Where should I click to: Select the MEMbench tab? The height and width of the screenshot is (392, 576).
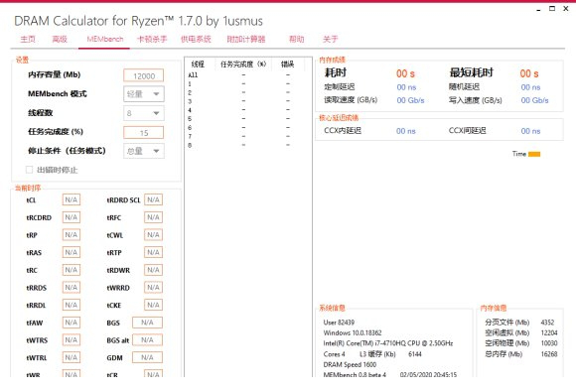105,39
